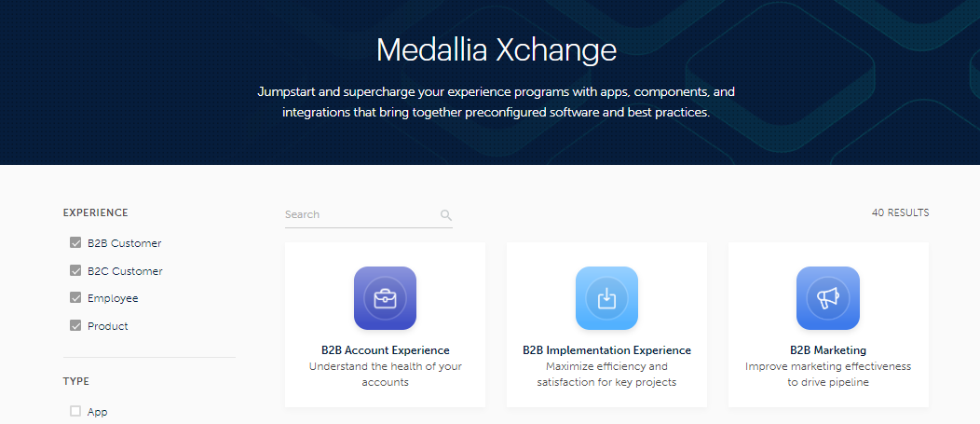Open the B2B Implementation Experience title link
Viewport: 980px width, 424px height.
tap(606, 350)
